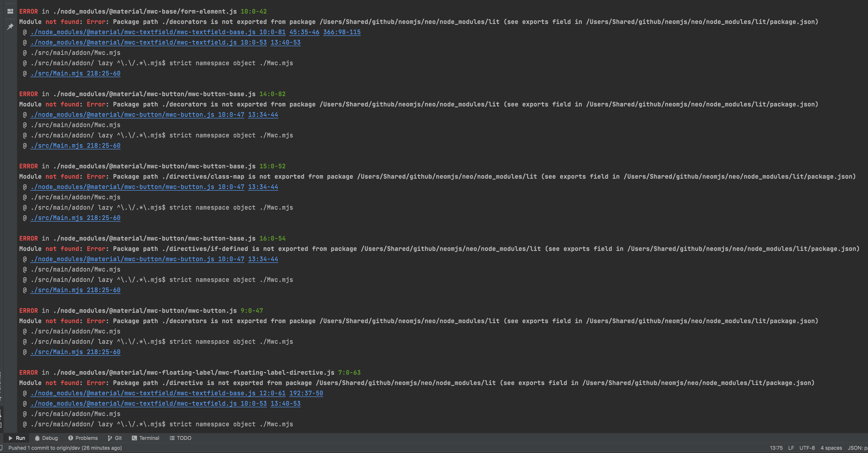Image resolution: width=868 pixels, height=453 pixels.
Task: Open link mwc-textfield-base.js 10:0-81
Action: click(158, 32)
